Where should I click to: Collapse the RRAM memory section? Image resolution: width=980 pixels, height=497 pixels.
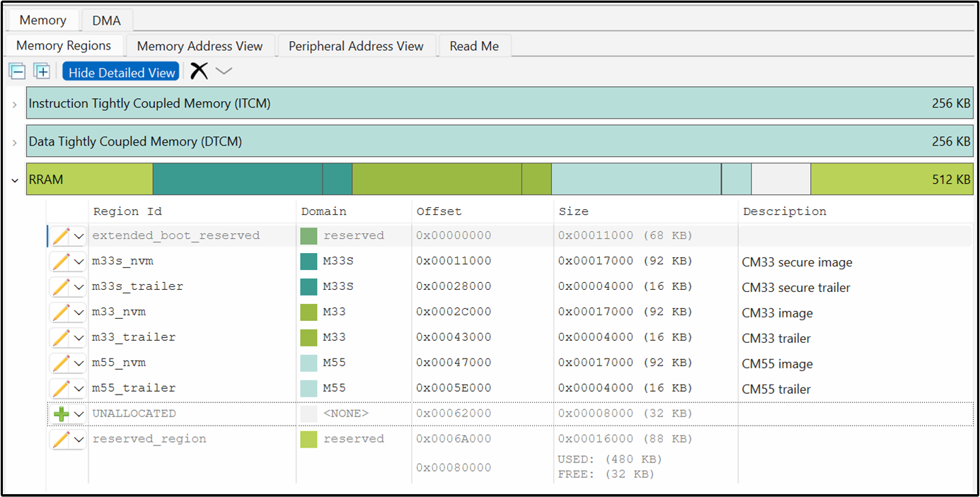pyautogui.click(x=15, y=180)
